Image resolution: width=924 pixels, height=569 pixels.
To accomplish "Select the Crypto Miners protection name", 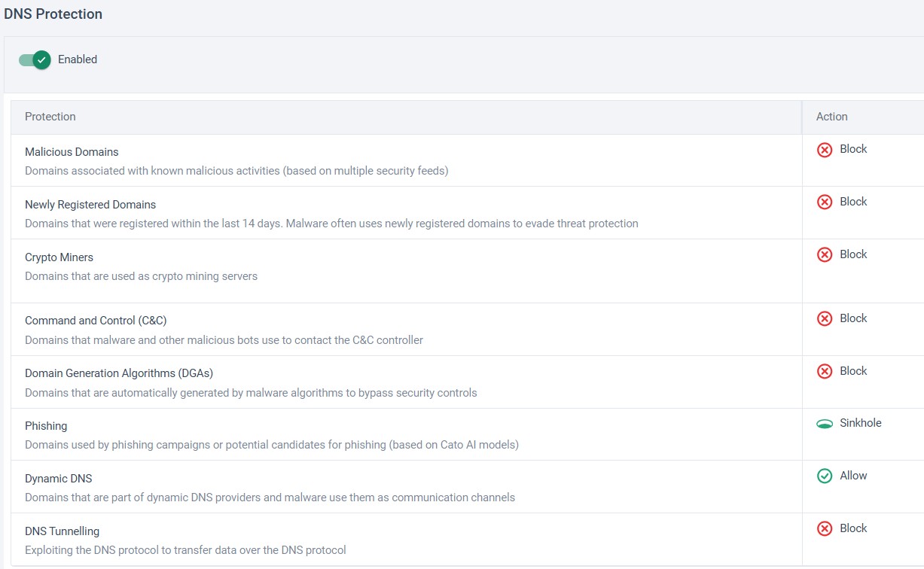I will click(x=59, y=257).
